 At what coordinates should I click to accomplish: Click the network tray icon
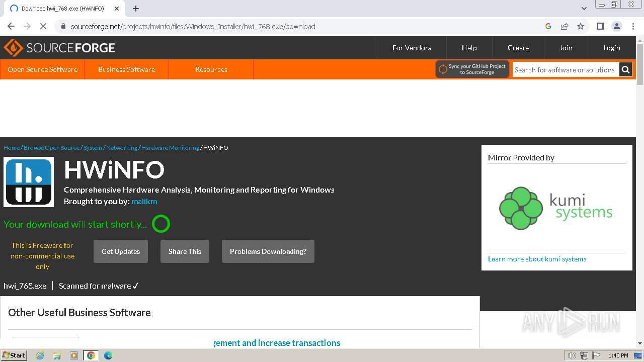tap(584, 355)
